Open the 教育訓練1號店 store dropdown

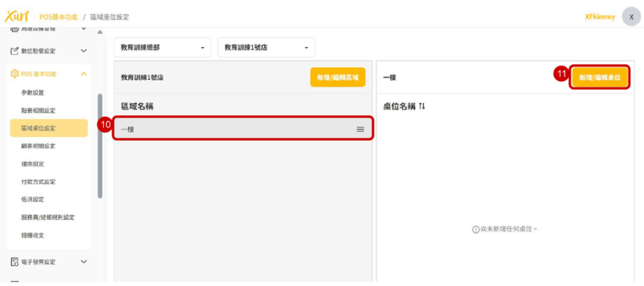pyautogui.click(x=266, y=48)
